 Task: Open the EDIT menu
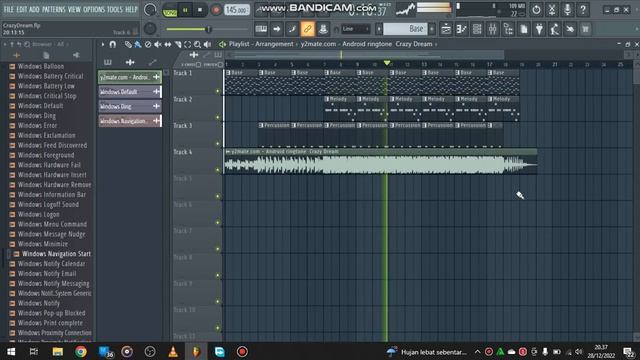point(22,9)
